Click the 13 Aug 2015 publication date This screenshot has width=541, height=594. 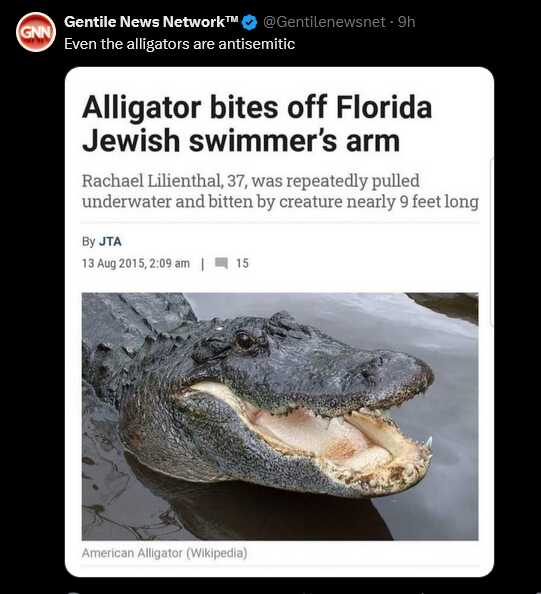pyautogui.click(x=113, y=263)
